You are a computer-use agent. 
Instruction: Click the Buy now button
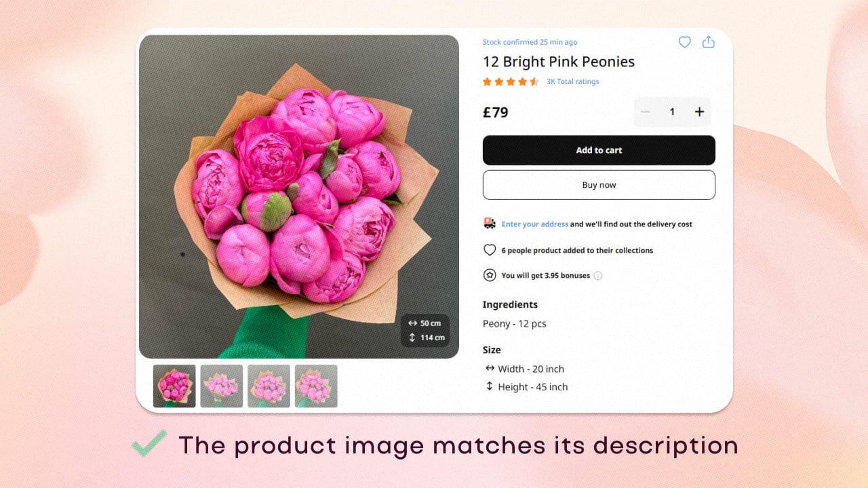click(x=599, y=185)
